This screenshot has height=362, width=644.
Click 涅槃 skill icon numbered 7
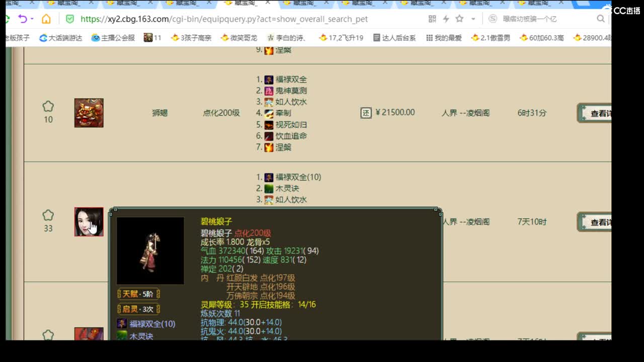(x=269, y=147)
